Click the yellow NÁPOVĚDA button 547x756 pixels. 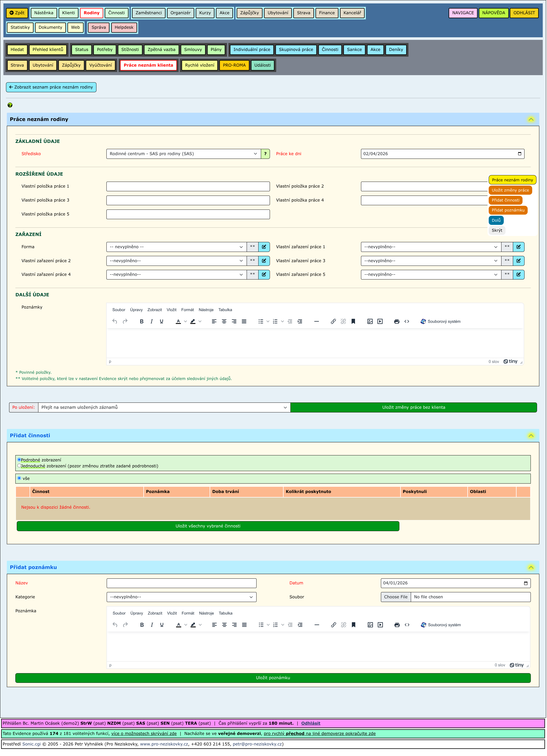[x=494, y=13]
